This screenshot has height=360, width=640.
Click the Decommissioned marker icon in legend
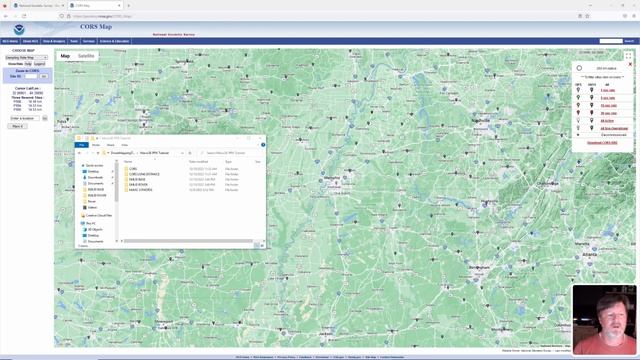[578, 135]
